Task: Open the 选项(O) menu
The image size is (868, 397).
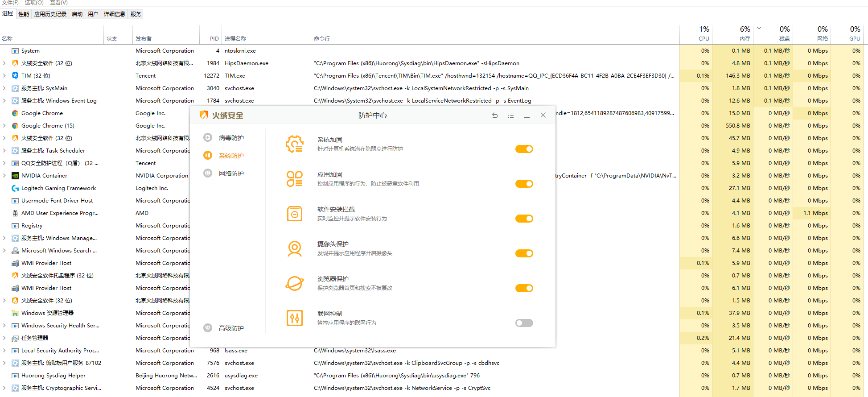Action: pyautogui.click(x=34, y=3)
